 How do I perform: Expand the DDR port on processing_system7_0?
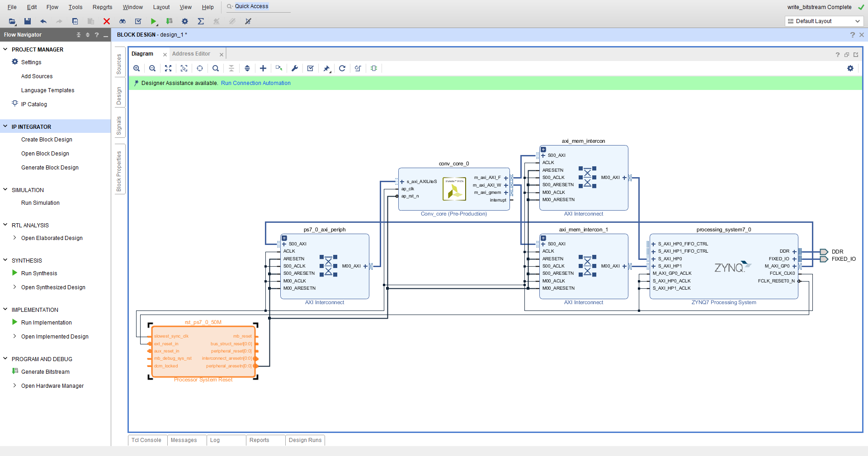794,252
